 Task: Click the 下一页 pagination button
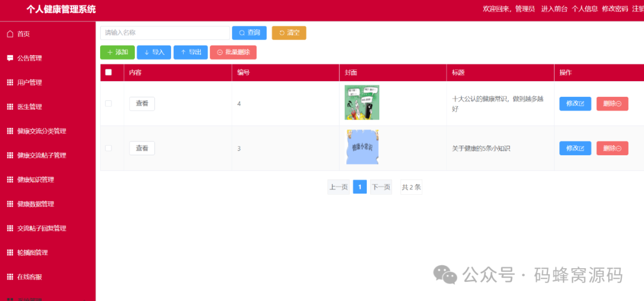tap(381, 187)
